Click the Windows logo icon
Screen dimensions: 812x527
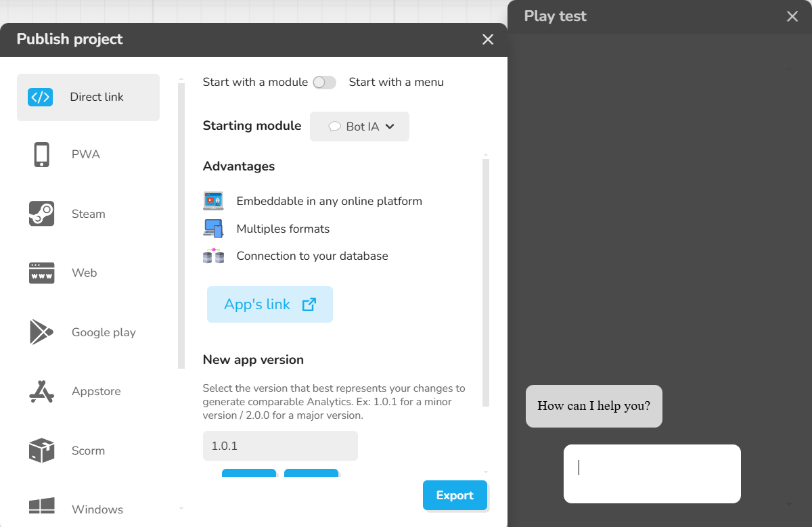[x=41, y=506]
